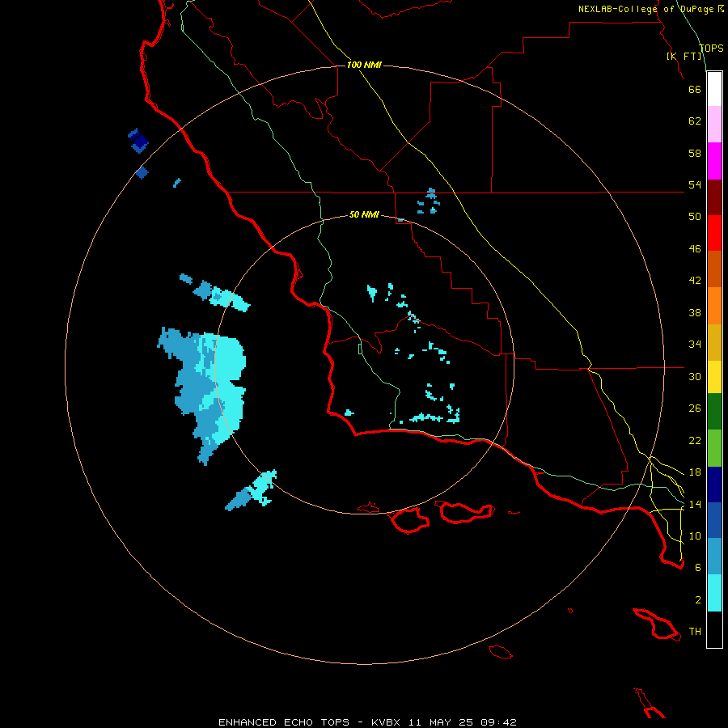Viewport: 728px width, 728px height.
Task: Click the legend value "38"
Action: click(x=695, y=312)
